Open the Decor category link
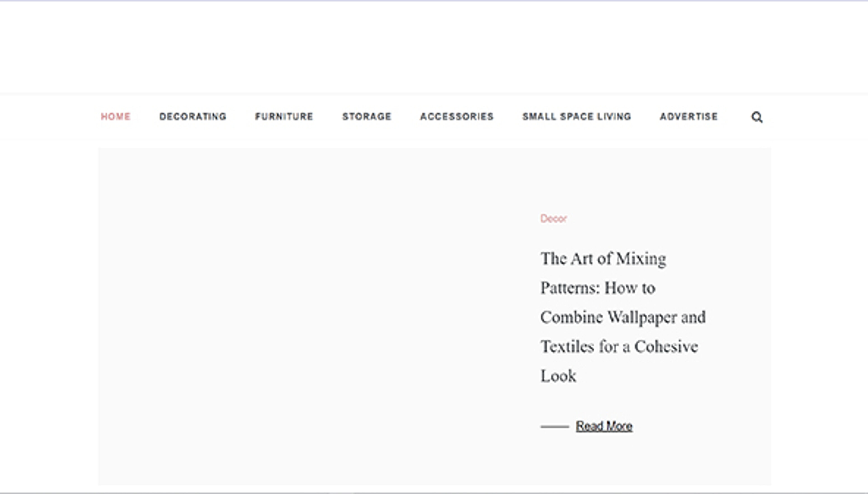Screen dimensions: 868x494 [x=553, y=219]
